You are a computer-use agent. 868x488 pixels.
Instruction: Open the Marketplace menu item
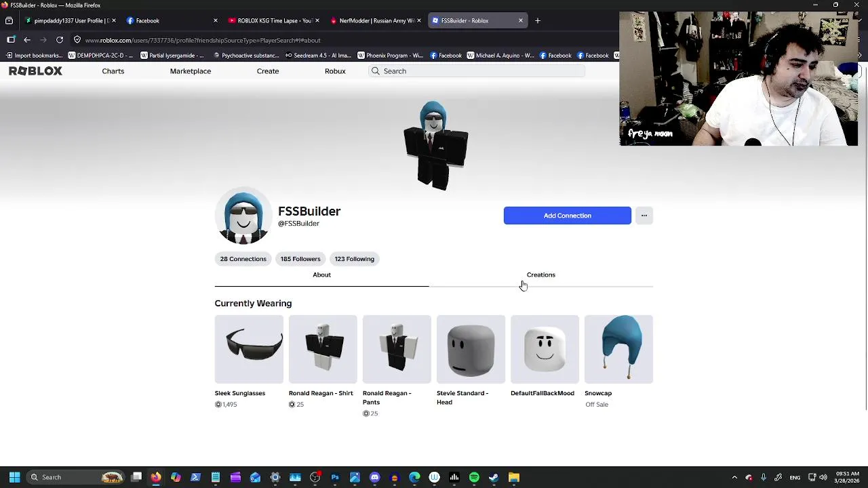[191, 71]
